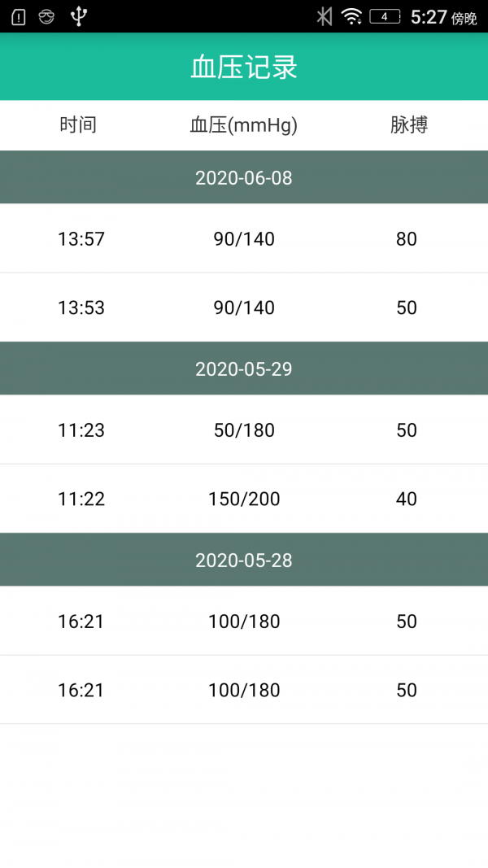488x868 pixels.
Task: Tap the Bluetooth status icon
Action: 325,16
